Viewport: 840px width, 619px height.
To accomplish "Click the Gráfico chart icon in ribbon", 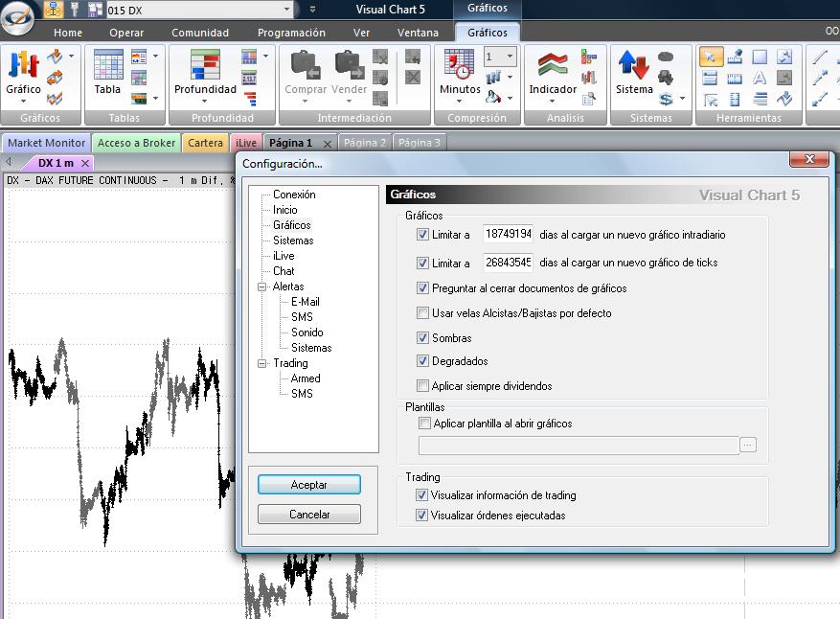I will 23,66.
